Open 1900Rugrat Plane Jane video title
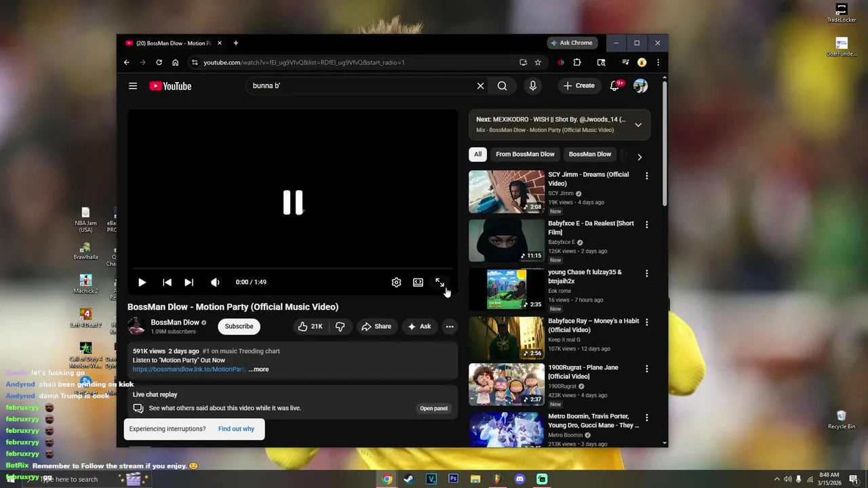This screenshot has height=488, width=868. 583,371
